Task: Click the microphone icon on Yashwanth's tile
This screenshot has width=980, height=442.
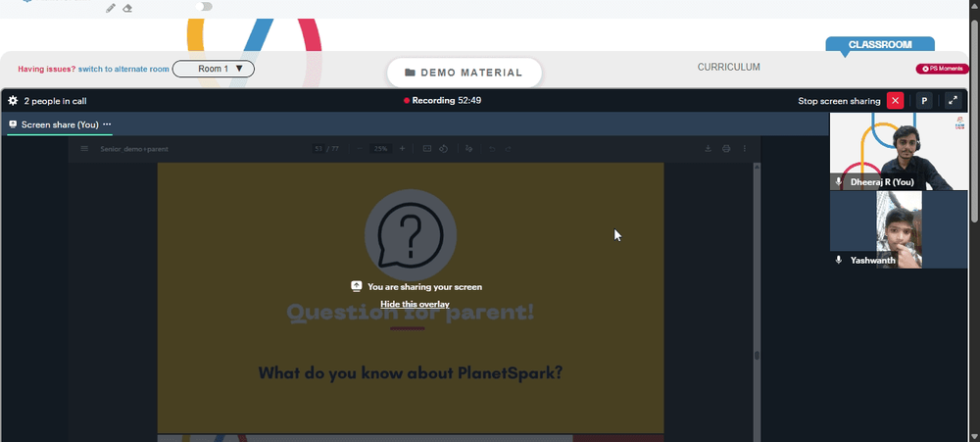Action: click(839, 260)
